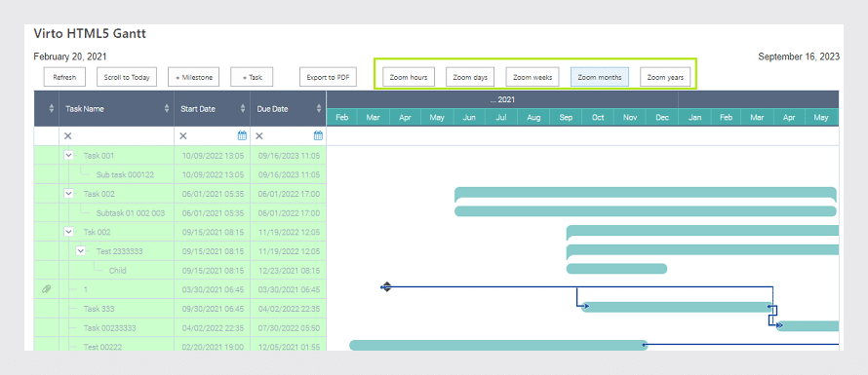Collapse Task 001 row
The width and height of the screenshot is (868, 375).
[69, 156]
